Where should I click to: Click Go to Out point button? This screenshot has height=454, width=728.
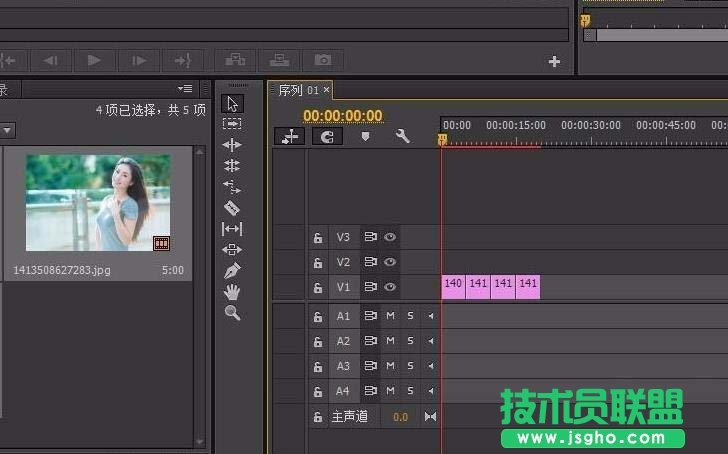pos(182,60)
